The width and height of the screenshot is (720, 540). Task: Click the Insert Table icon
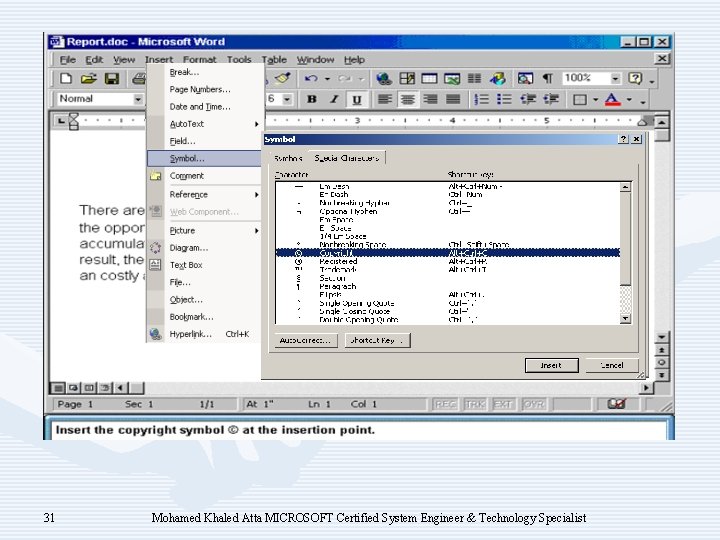point(429,79)
